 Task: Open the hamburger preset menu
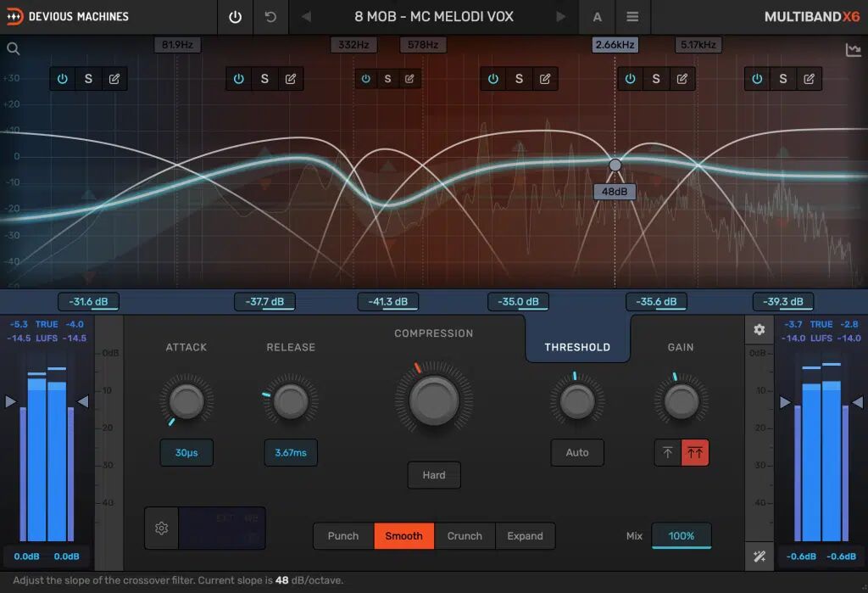632,17
